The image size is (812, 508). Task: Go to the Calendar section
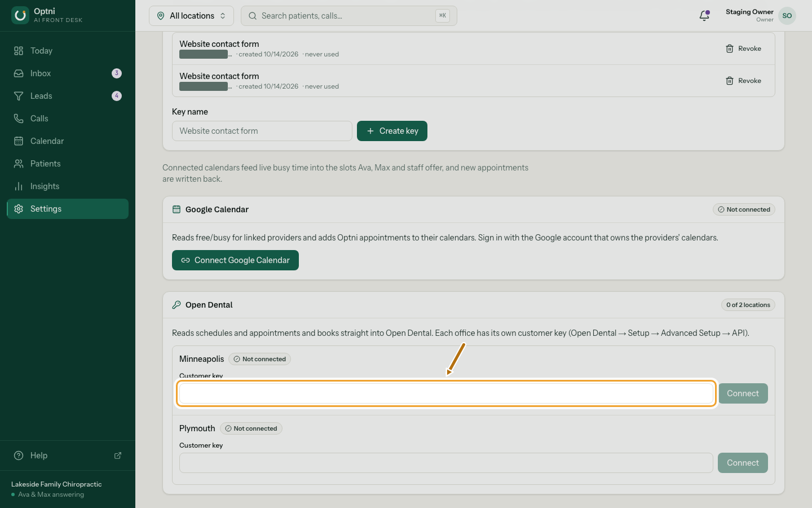tap(68, 141)
